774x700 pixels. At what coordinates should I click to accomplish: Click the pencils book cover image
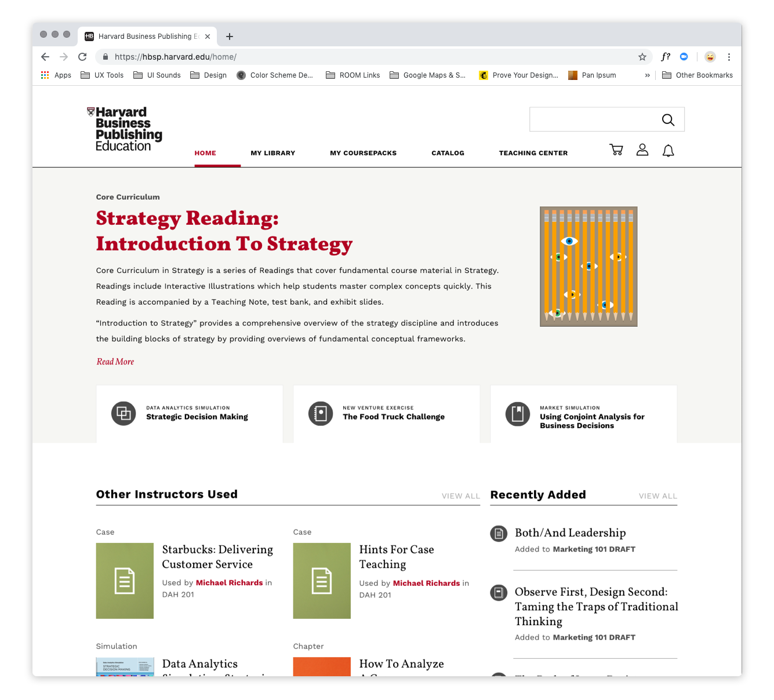pyautogui.click(x=588, y=267)
